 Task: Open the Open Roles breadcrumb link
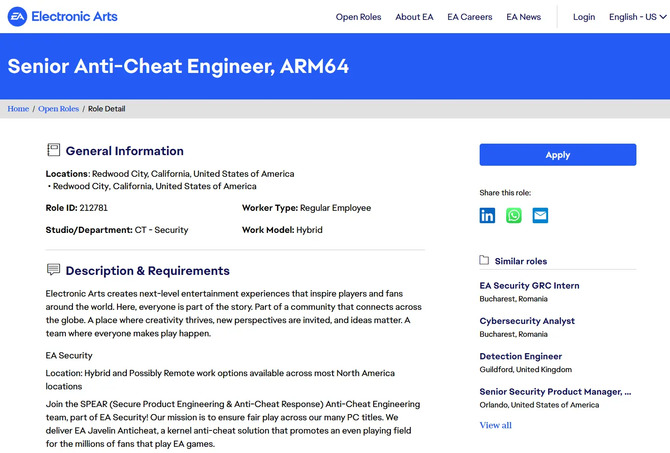59,109
